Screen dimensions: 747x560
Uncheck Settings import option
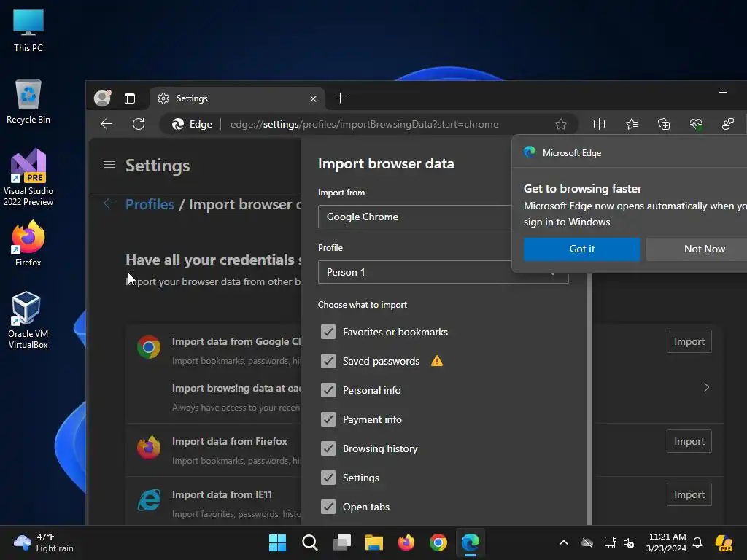(328, 478)
